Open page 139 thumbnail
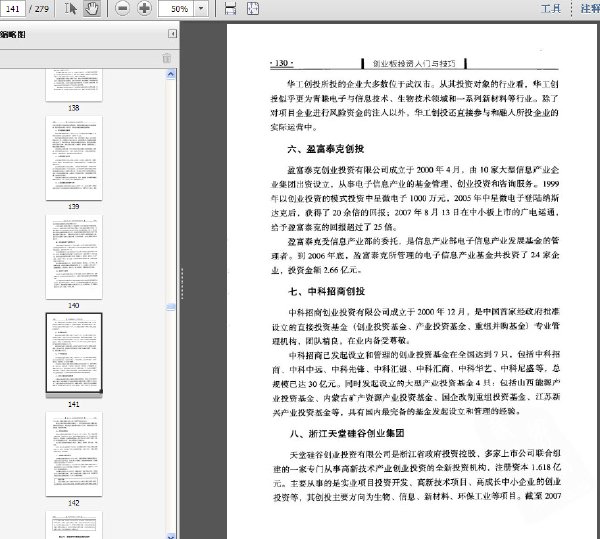Viewport: 600px width, 539px height. coord(74,158)
